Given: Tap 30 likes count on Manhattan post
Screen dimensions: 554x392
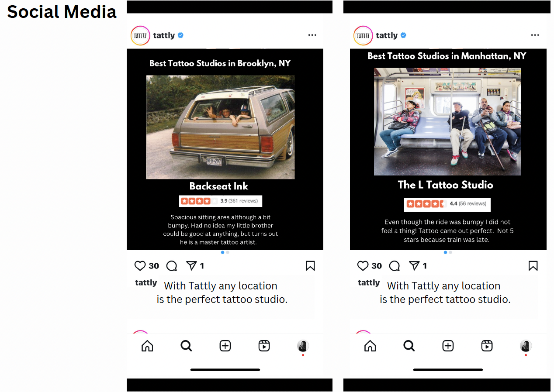Looking at the screenshot, I should [377, 266].
